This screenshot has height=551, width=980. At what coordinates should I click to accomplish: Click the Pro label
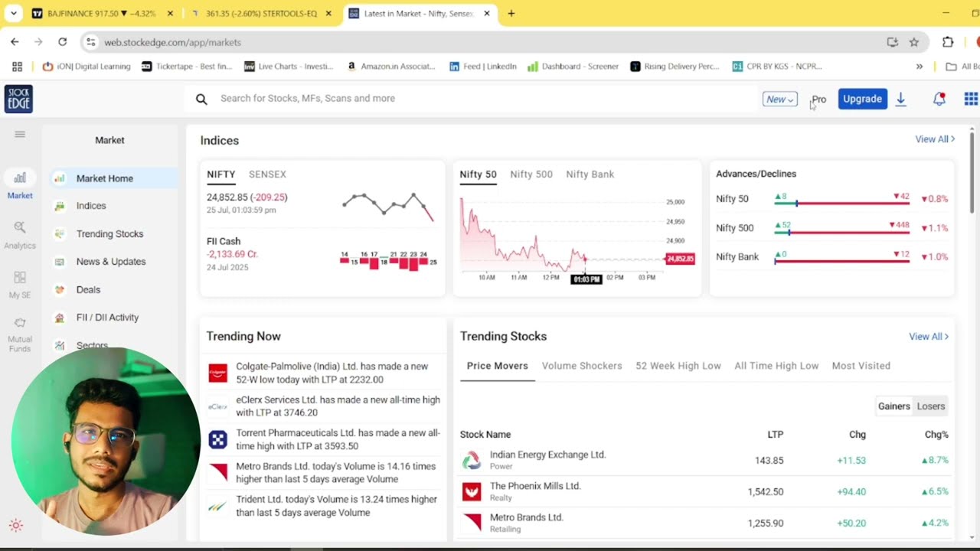point(819,99)
